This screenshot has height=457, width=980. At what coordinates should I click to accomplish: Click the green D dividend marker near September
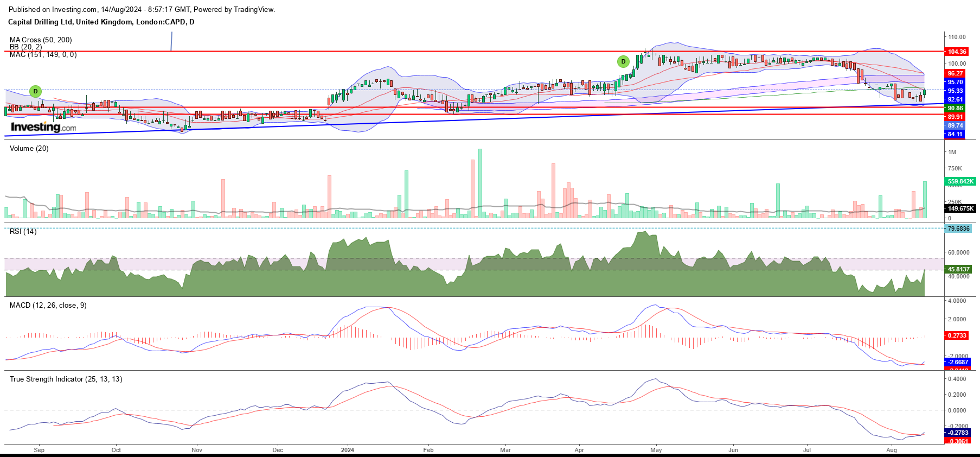(35, 91)
